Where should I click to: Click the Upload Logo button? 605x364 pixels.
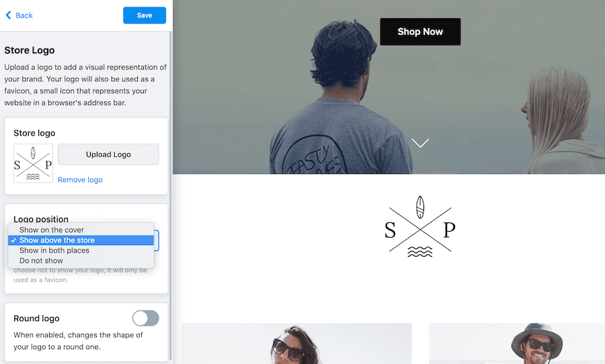108,154
